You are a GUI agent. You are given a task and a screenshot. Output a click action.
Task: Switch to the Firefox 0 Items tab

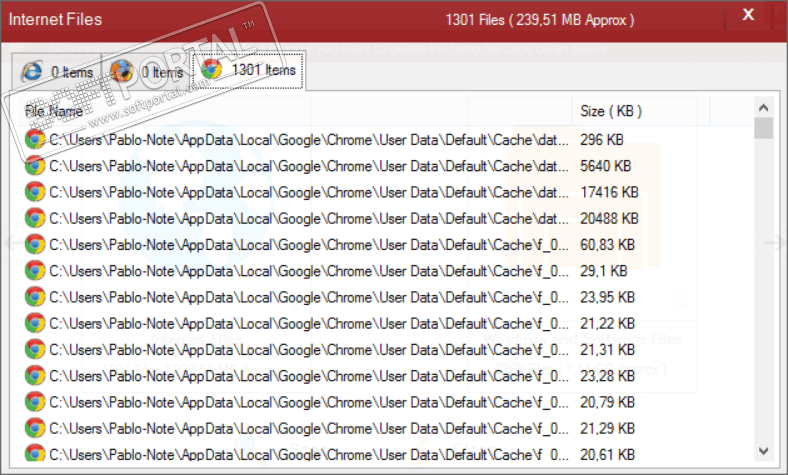click(146, 72)
